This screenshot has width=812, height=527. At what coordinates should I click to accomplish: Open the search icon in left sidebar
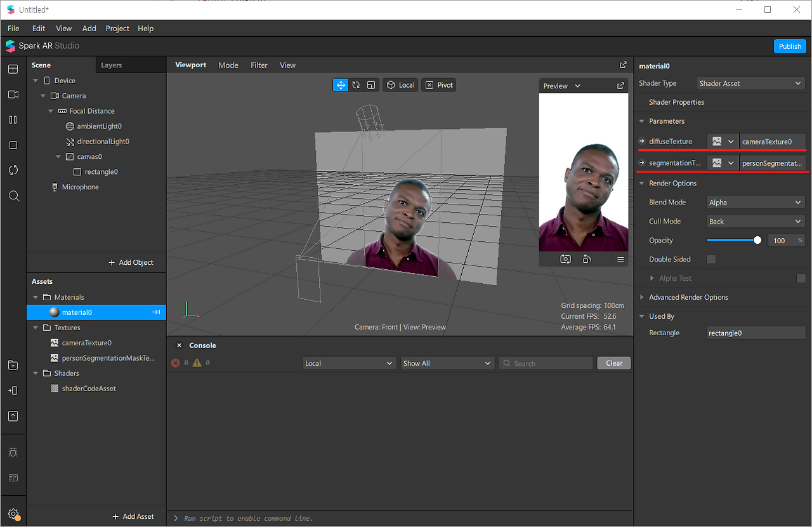pos(13,196)
